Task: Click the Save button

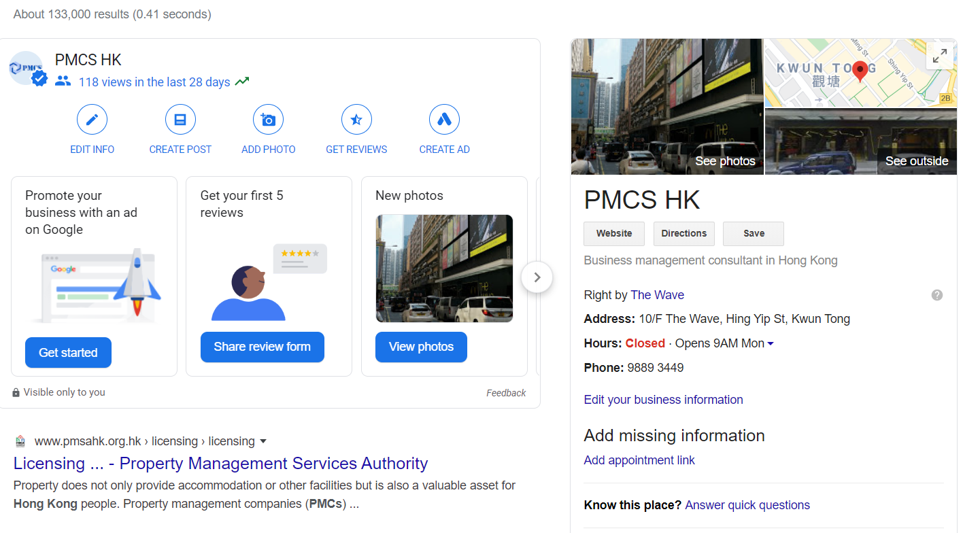Action: tap(754, 233)
